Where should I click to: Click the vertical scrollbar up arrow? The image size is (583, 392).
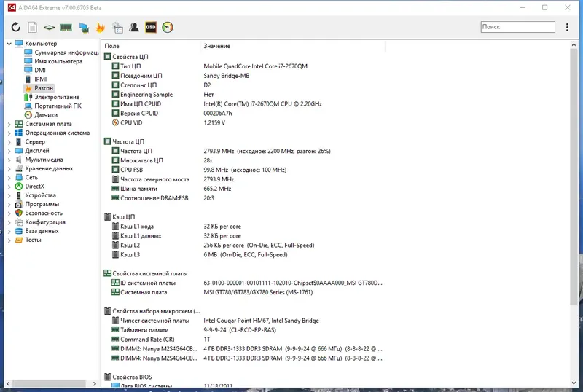click(574, 44)
